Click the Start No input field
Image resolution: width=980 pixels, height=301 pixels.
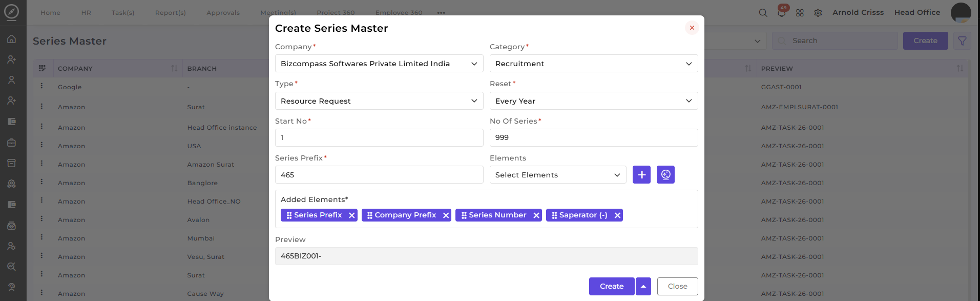(x=379, y=137)
